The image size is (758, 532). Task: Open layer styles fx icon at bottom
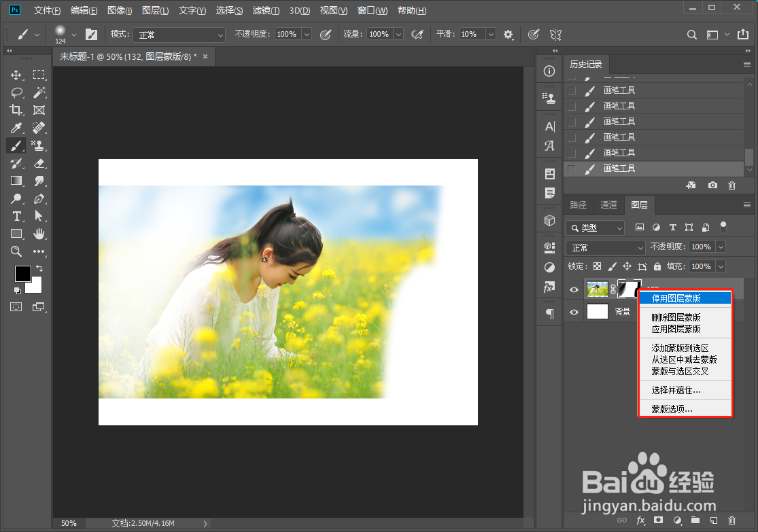click(640, 520)
